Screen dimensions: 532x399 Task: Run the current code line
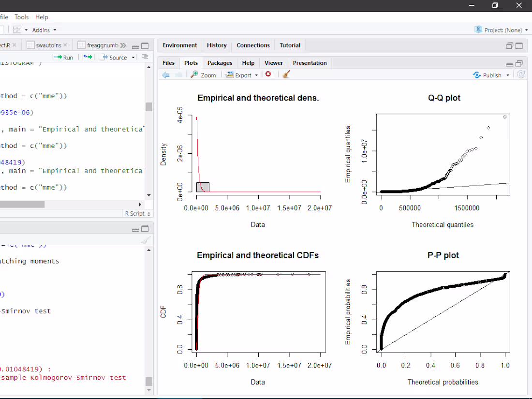[x=63, y=57]
